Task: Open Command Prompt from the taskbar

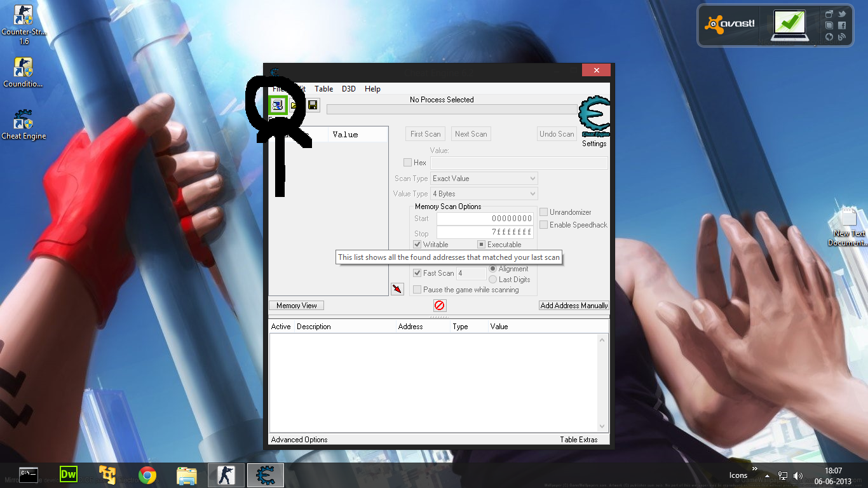Action: click(x=29, y=475)
